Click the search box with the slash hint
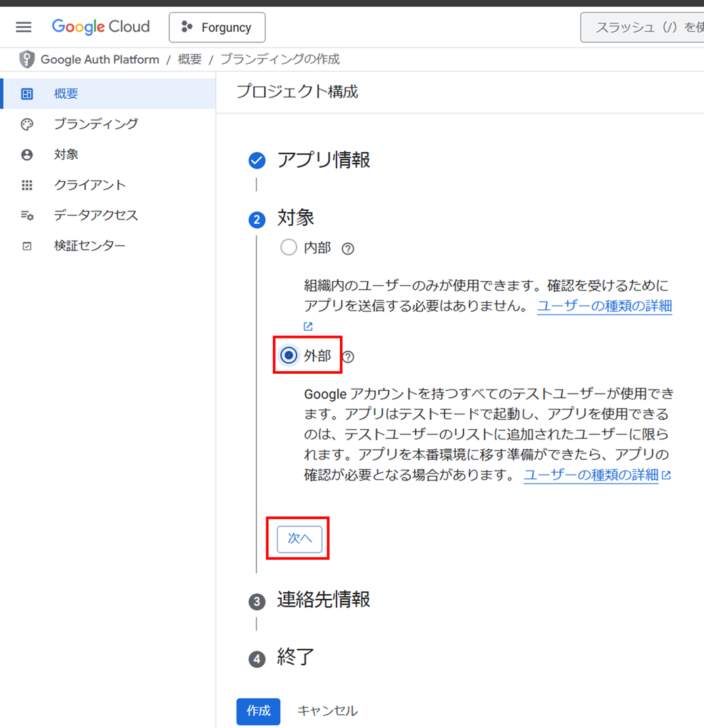 pyautogui.click(x=643, y=28)
